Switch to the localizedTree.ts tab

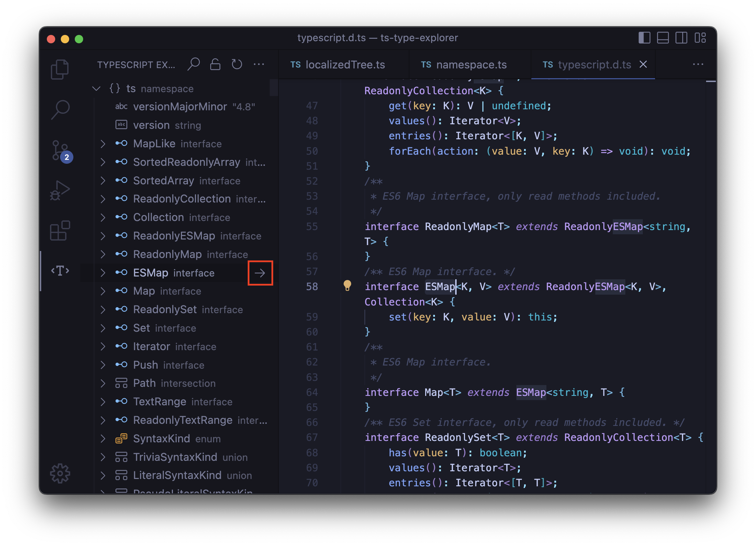344,64
